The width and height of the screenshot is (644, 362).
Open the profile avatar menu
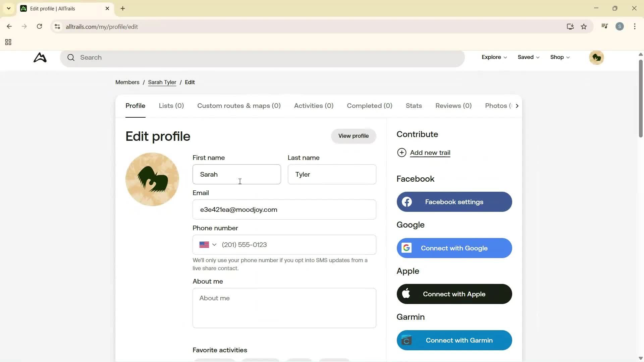click(x=597, y=57)
